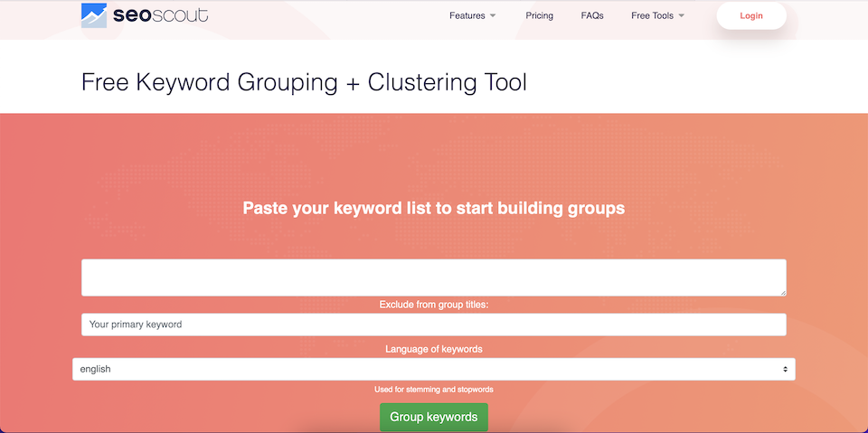Click the seoscout wordmark text
The image size is (868, 433).
tap(161, 15)
